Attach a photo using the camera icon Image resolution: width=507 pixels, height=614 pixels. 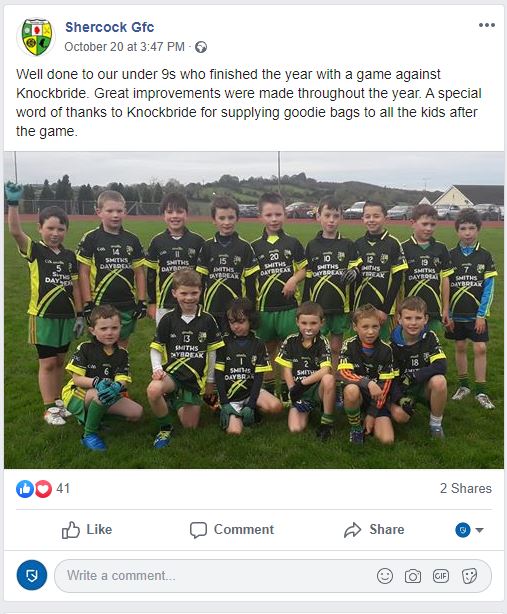pos(413,576)
